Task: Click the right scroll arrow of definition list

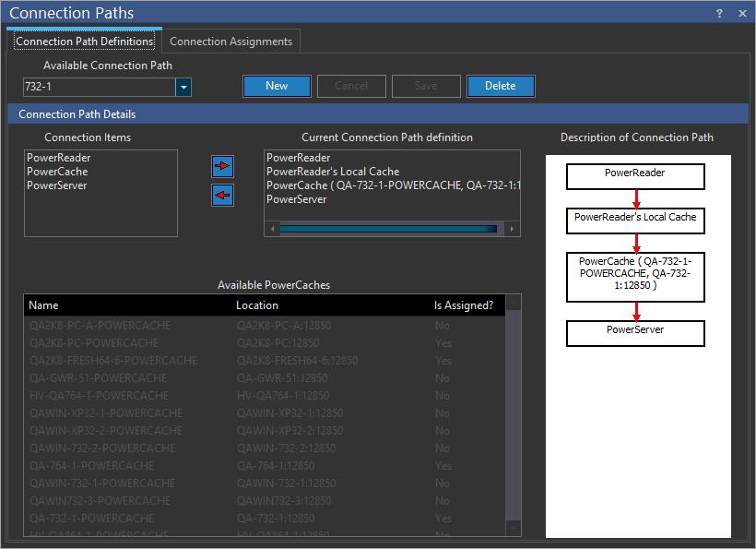Action: pyautogui.click(x=513, y=229)
